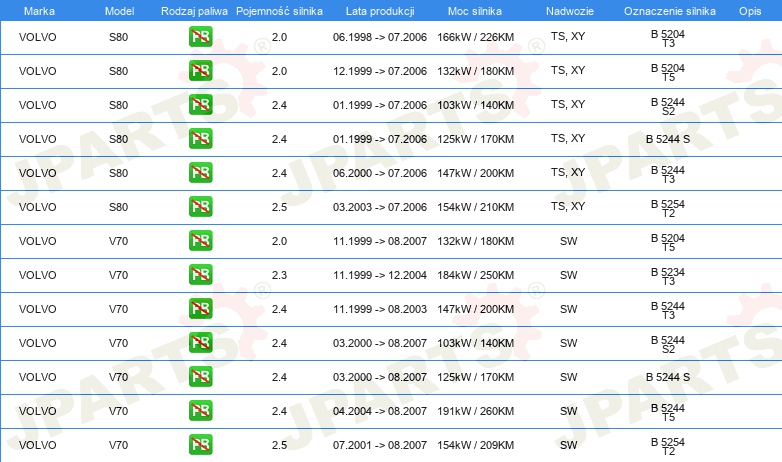The image size is (782, 462).
Task: Click the 'Moc silnika' column header
Action: [x=475, y=11]
